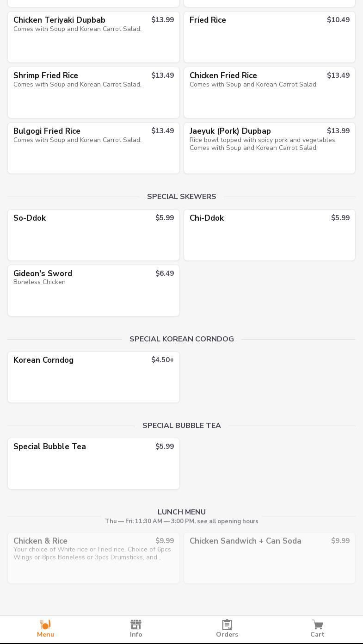This screenshot has width=363, height=644.
Task: Open the Orders clipboard icon
Action: tap(227, 625)
